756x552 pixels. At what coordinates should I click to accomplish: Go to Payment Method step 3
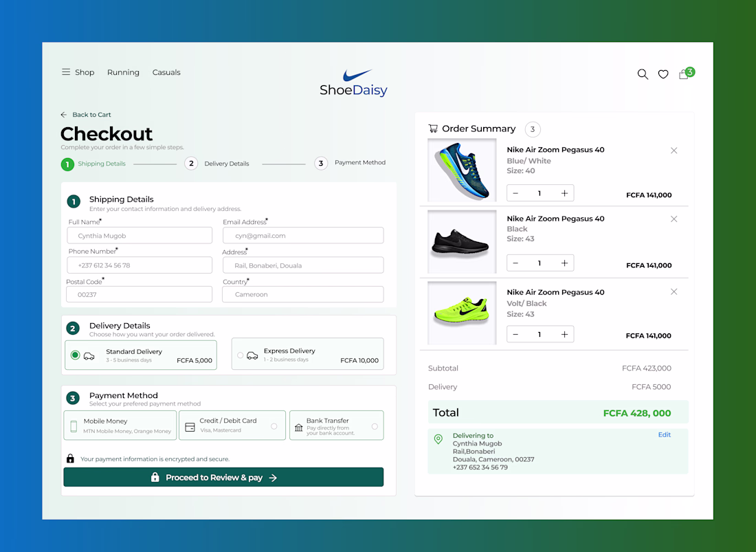click(x=350, y=163)
